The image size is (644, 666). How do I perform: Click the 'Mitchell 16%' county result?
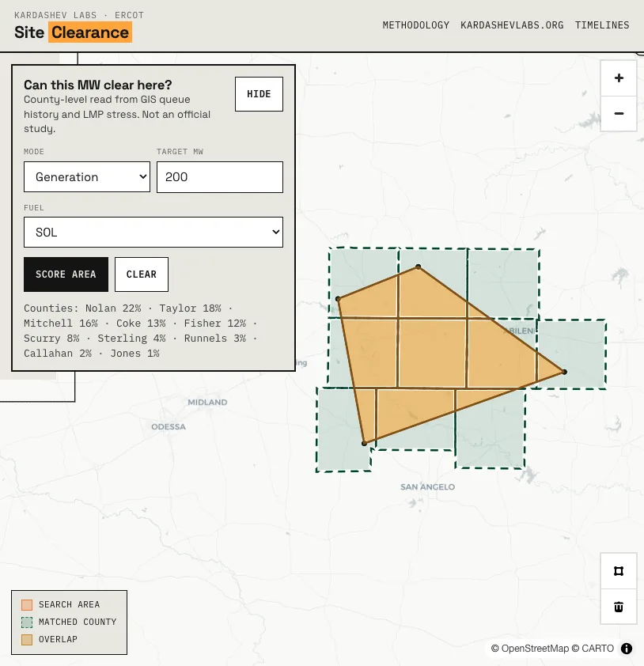(61, 324)
